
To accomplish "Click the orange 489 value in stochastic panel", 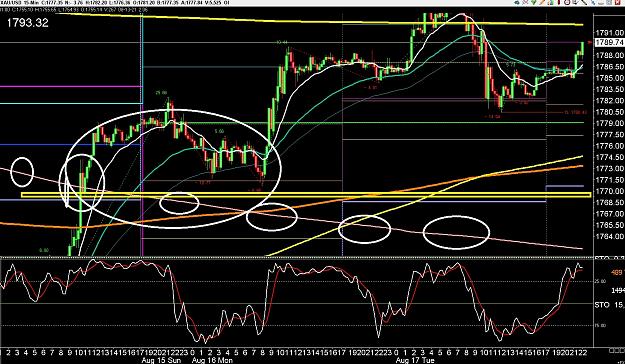I will pyautogui.click(x=617, y=273).
